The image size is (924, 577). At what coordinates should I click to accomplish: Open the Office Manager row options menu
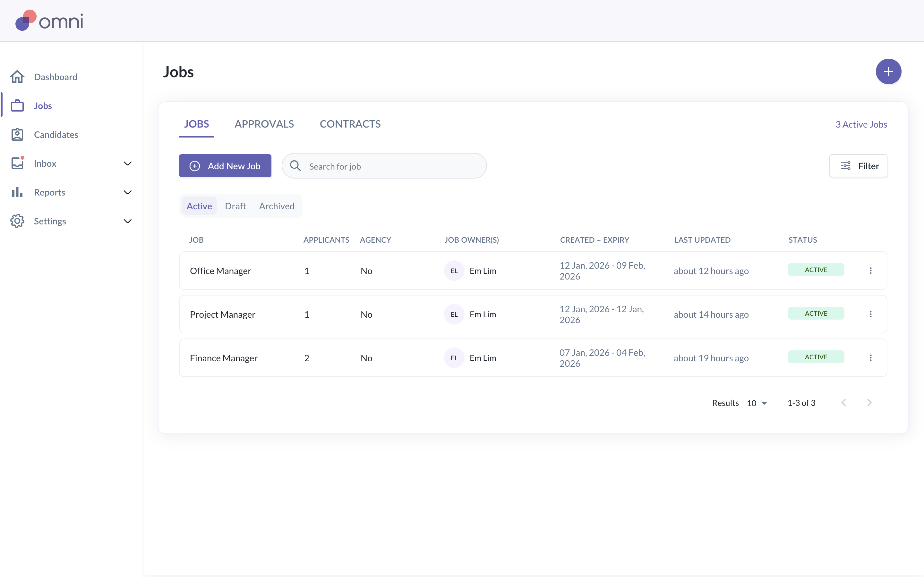point(870,271)
